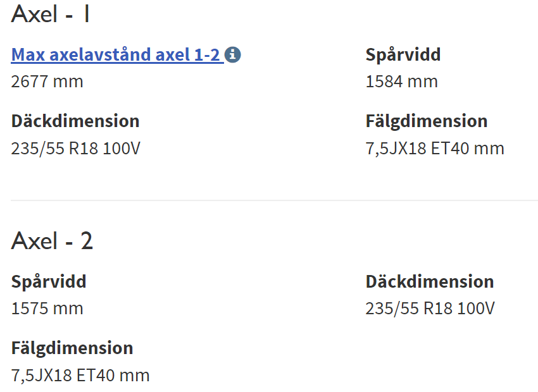Image resolution: width=538 pixels, height=392 pixels.
Task: Open the info icon beside Max axelavstånd
Action: click(x=233, y=54)
